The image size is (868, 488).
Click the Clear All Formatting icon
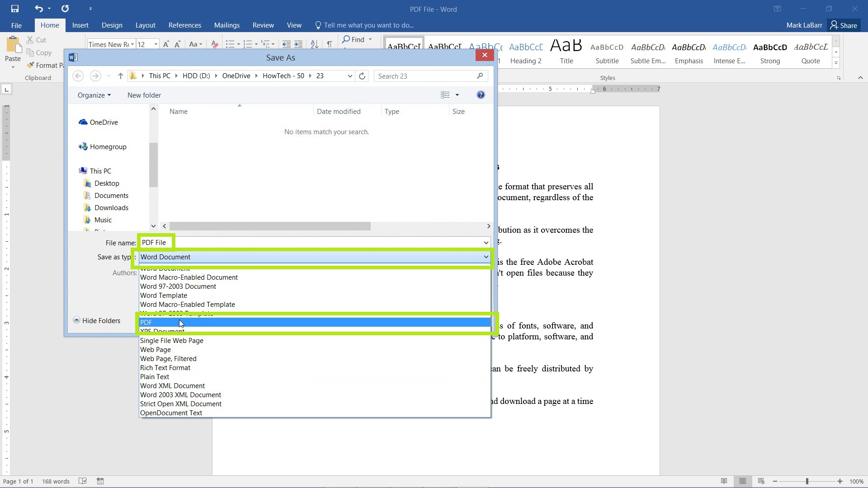click(x=214, y=44)
